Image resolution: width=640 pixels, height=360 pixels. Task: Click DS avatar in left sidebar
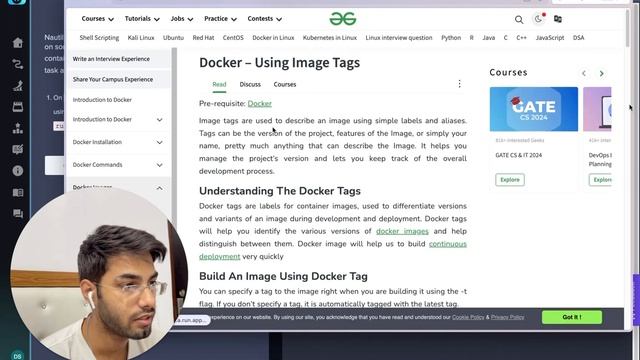[x=17, y=356]
